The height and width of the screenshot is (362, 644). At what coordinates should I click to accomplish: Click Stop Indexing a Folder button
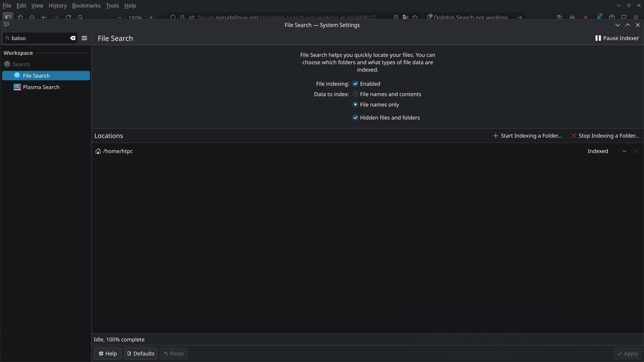click(x=605, y=136)
